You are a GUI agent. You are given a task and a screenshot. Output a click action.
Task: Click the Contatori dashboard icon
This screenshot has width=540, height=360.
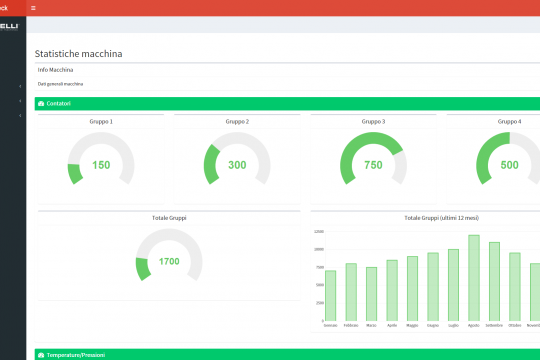(x=41, y=103)
